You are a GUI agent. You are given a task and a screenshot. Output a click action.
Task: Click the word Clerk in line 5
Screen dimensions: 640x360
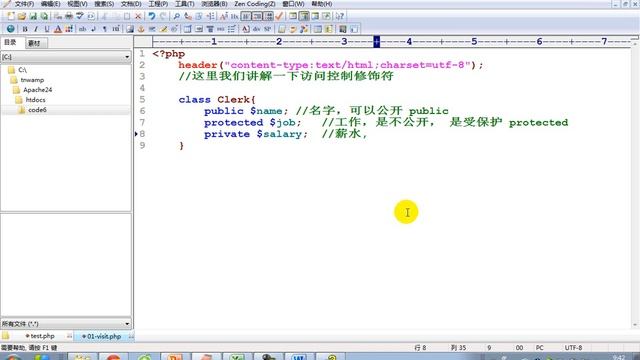click(234, 99)
